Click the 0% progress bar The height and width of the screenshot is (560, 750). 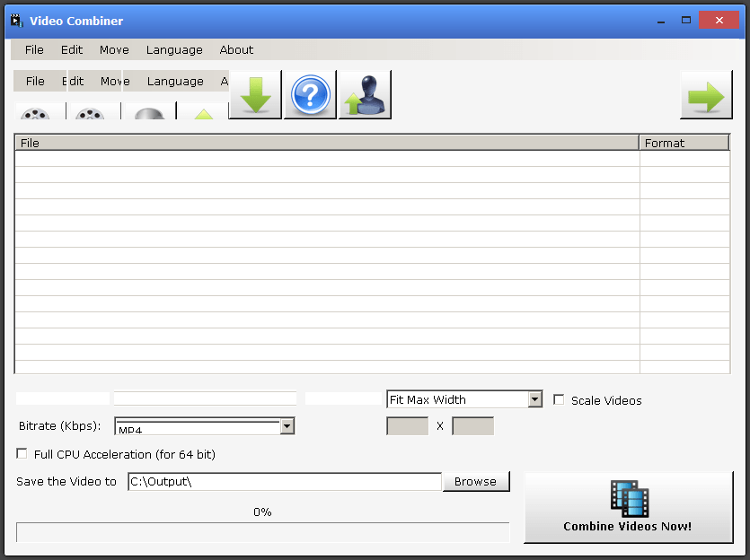click(x=262, y=532)
